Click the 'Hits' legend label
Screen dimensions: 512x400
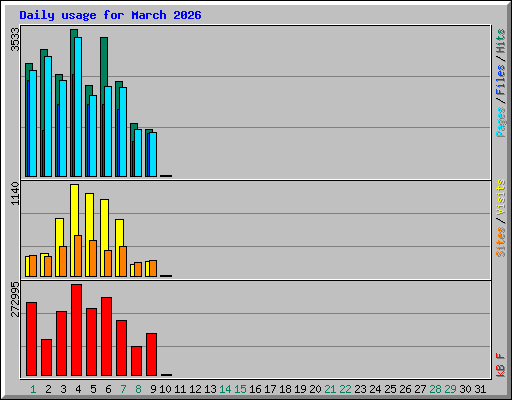click(x=501, y=41)
